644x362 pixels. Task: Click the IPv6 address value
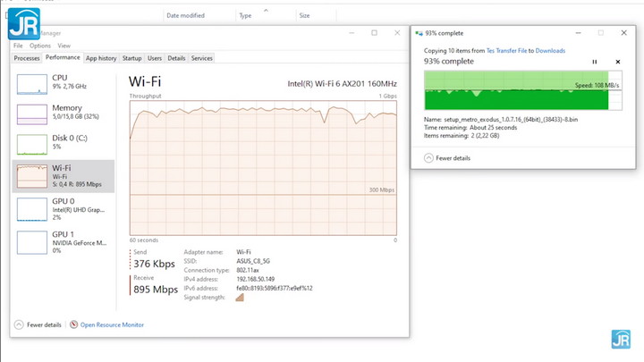coord(275,288)
